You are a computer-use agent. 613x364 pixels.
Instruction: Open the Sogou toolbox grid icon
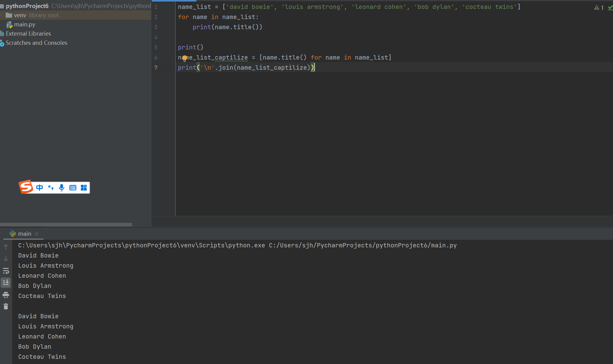[x=84, y=188]
